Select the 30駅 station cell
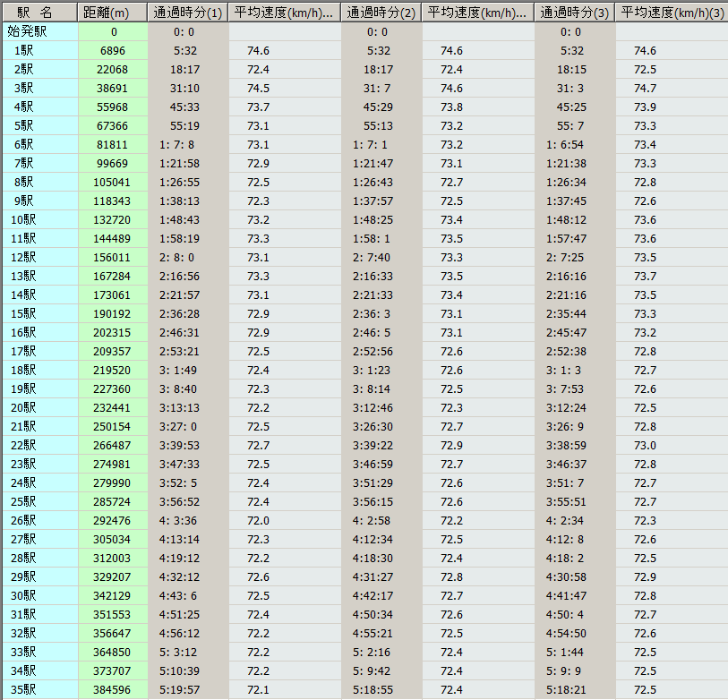The width and height of the screenshot is (728, 700). (40, 595)
